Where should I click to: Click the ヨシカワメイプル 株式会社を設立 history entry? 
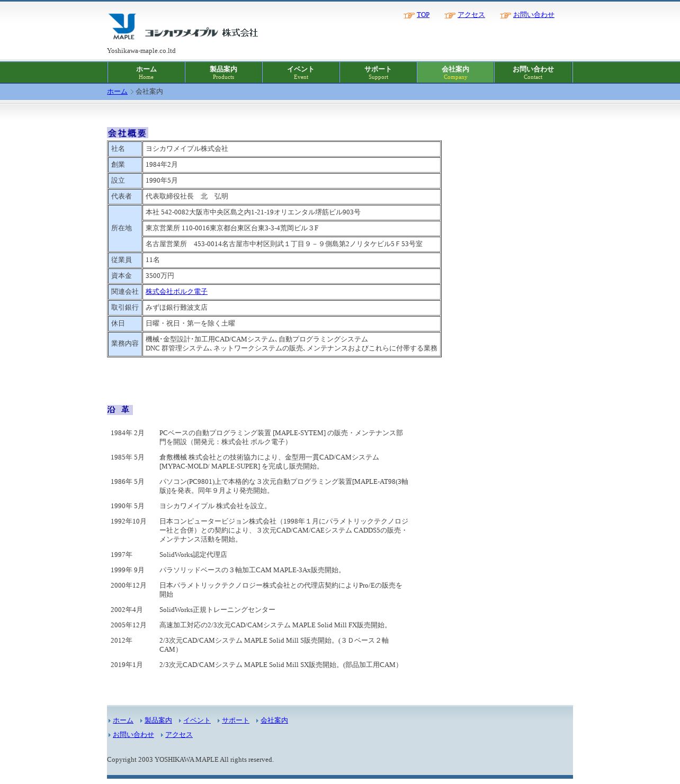[x=216, y=506]
